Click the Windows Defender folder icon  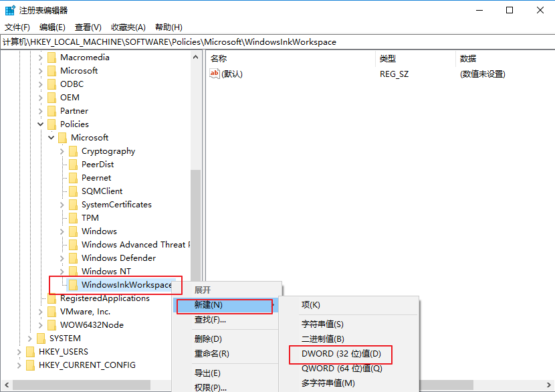(74, 258)
